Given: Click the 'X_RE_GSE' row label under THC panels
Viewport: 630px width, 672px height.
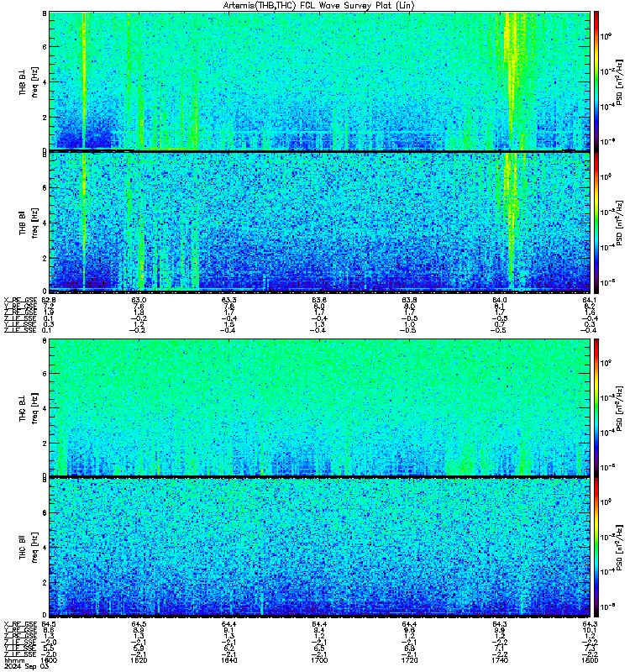Looking at the screenshot, I should click(x=20, y=624).
